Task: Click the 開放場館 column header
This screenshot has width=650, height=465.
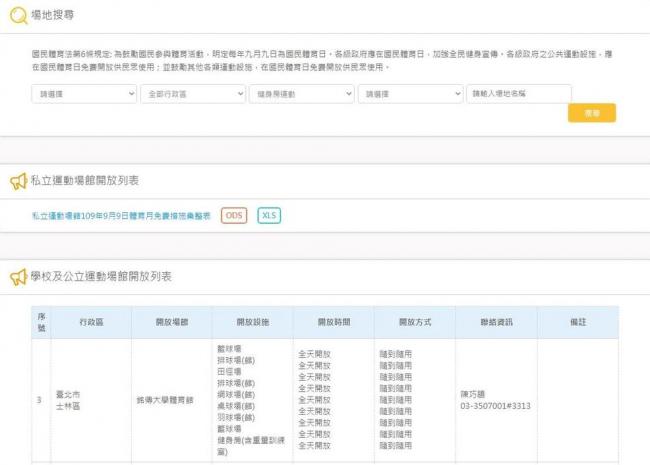Action: pyautogui.click(x=172, y=322)
